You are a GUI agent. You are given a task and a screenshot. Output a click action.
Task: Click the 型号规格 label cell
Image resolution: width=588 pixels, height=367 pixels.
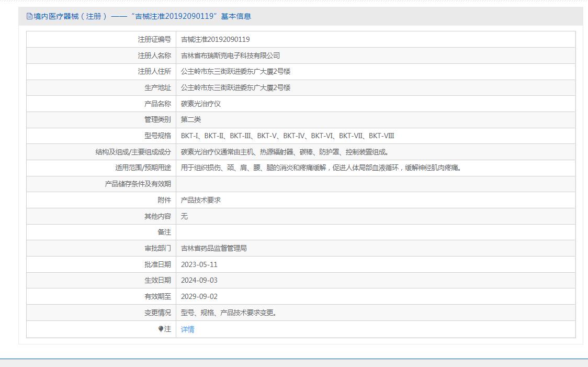101,136
